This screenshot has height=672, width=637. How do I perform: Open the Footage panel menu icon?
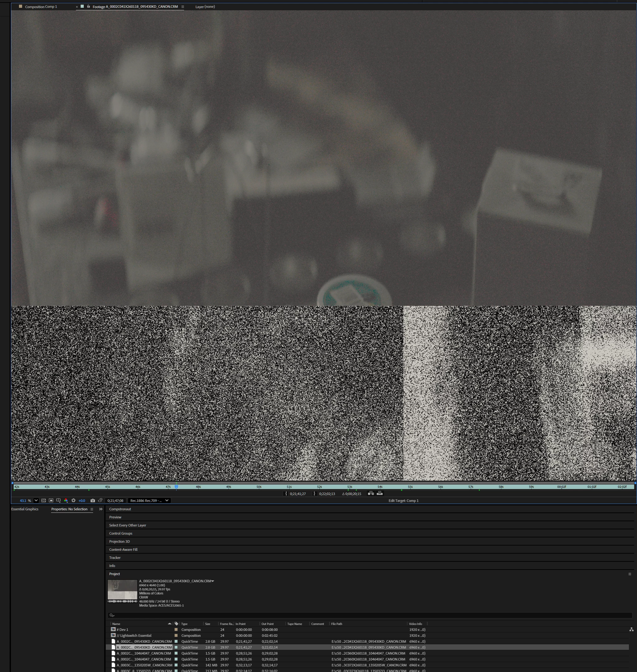183,7
